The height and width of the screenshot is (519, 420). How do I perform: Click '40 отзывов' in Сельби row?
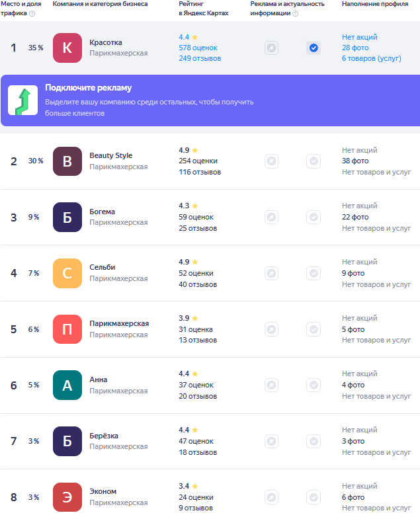click(198, 284)
